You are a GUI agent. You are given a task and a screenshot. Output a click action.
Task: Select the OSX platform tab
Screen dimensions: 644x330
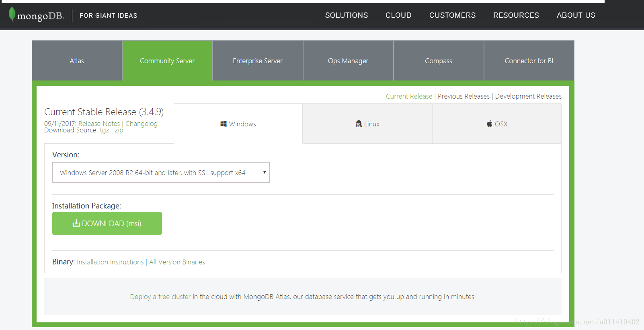[497, 124]
